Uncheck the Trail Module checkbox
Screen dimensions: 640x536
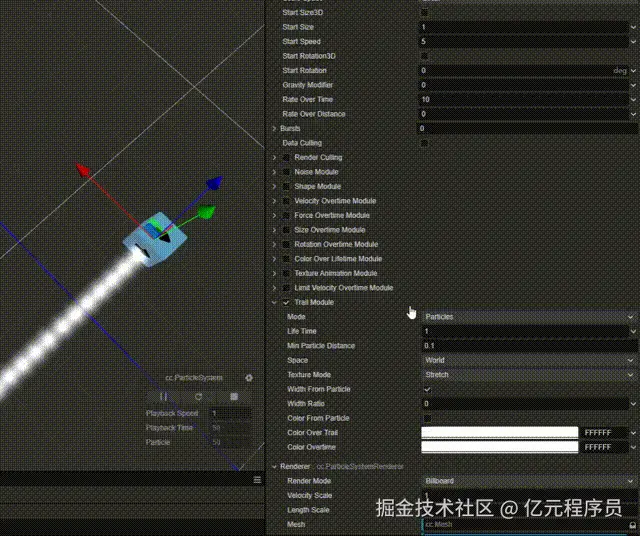[286, 302]
